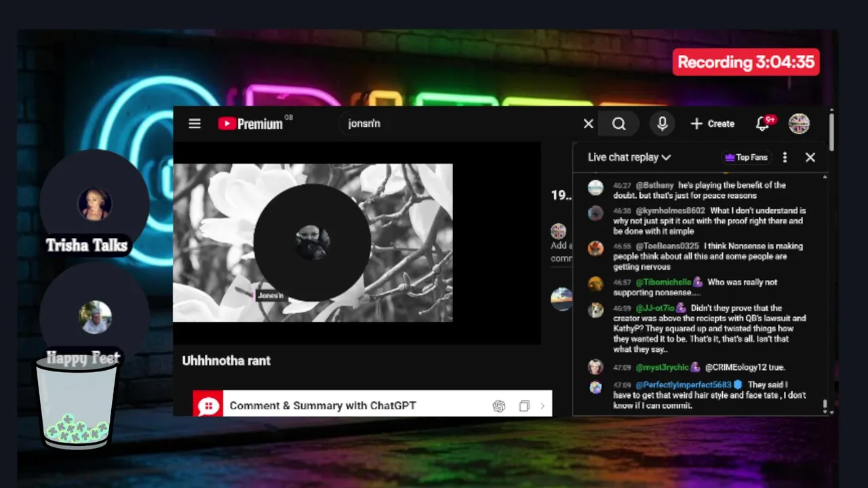Open live chat three-dot options menu
The width and height of the screenshot is (868, 488).
[x=785, y=157]
